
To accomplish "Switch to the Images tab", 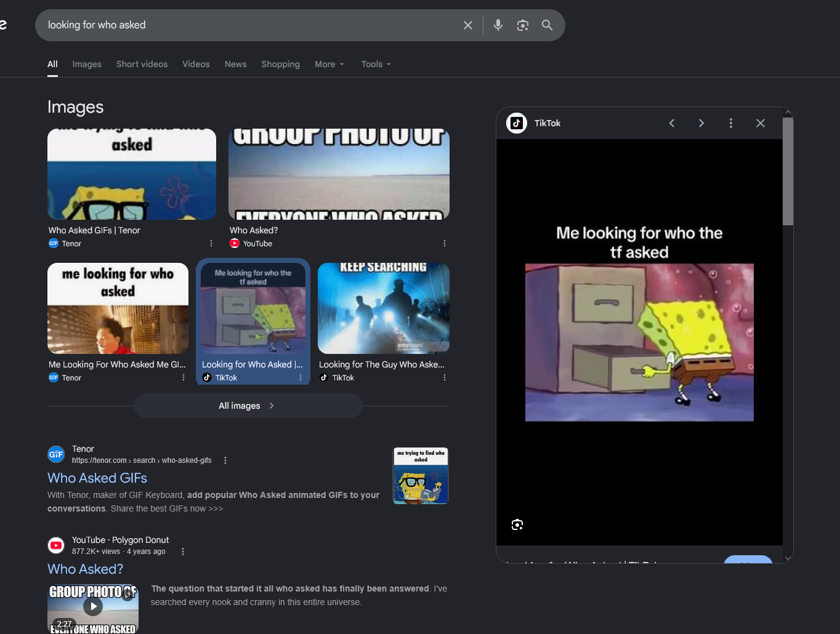I will [x=87, y=64].
